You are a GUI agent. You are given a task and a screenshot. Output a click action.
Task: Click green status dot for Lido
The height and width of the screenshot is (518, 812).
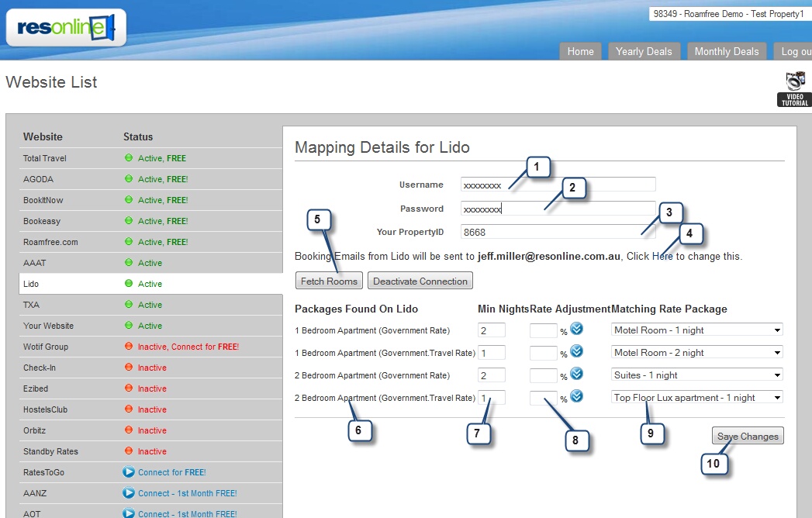point(129,283)
